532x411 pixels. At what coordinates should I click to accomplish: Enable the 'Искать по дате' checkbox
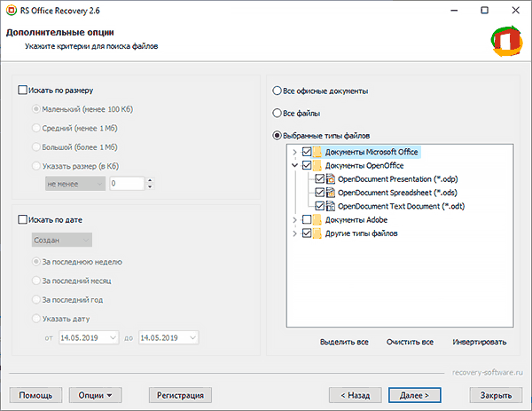click(22, 220)
